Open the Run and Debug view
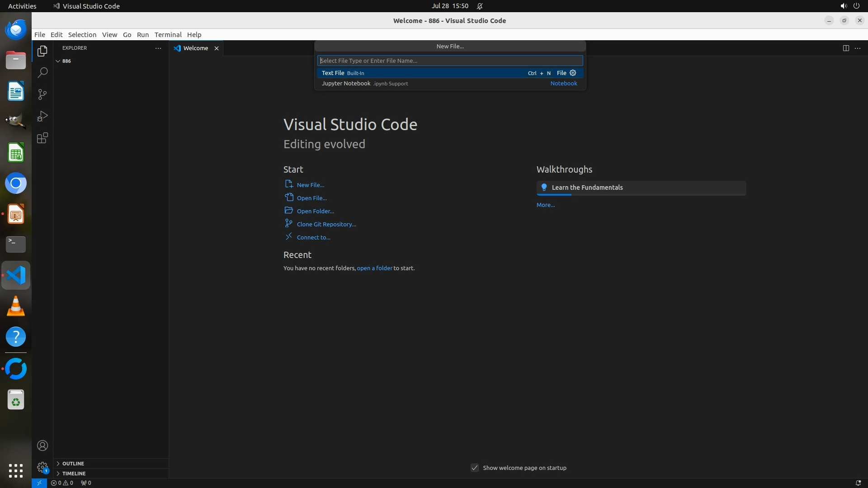The width and height of the screenshot is (868, 488). [x=42, y=116]
